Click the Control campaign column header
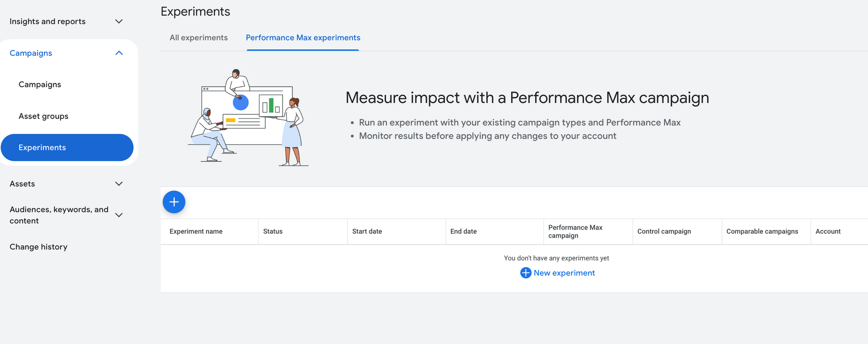Screen dimensions: 868x344 point(664,231)
